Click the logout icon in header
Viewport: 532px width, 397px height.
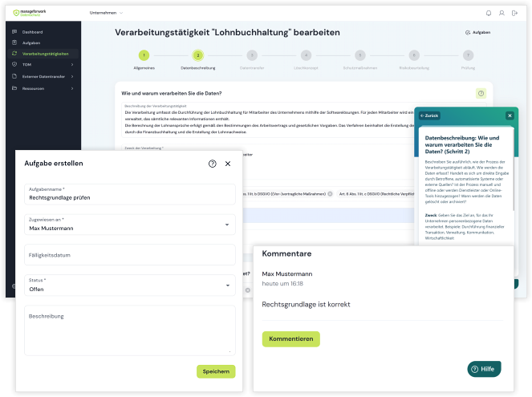[514, 13]
